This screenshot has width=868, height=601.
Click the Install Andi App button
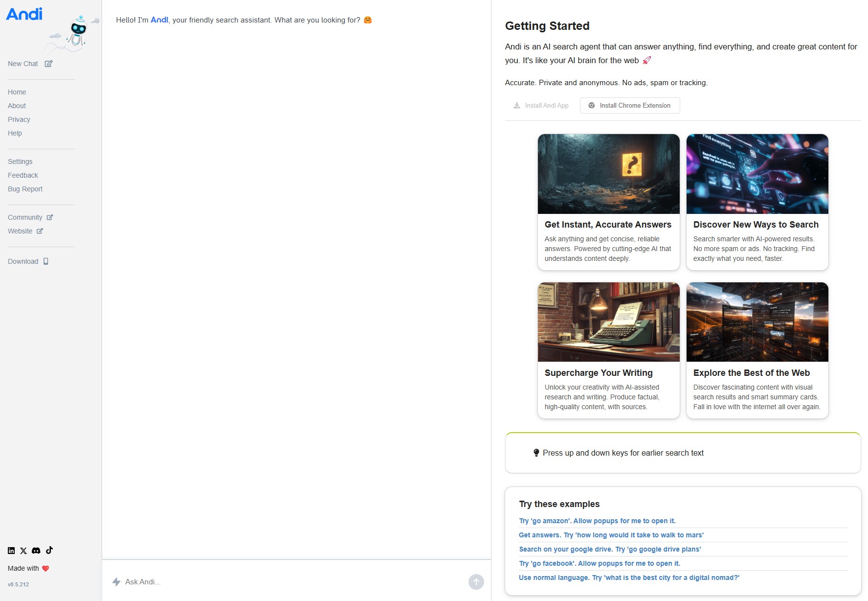pyautogui.click(x=541, y=105)
